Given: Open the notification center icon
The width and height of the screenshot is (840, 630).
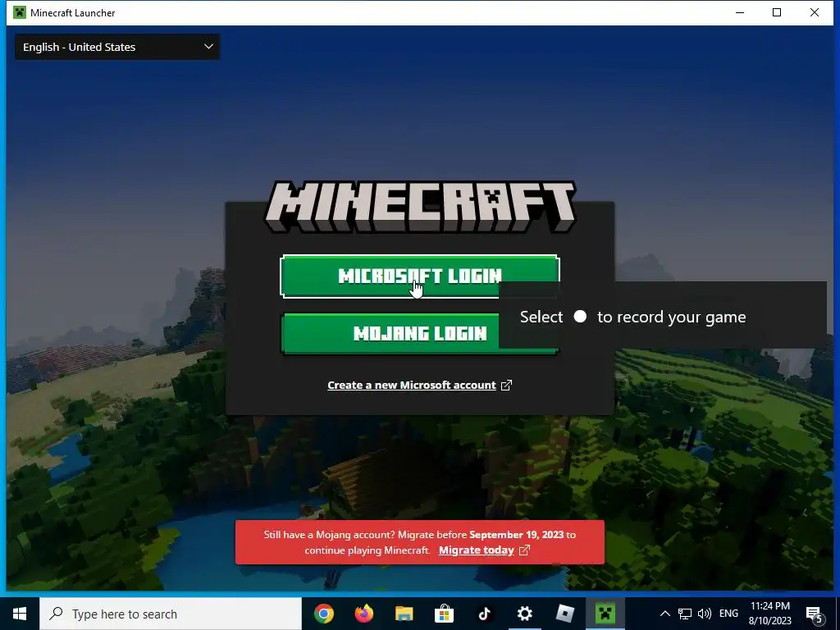Looking at the screenshot, I should [x=815, y=614].
